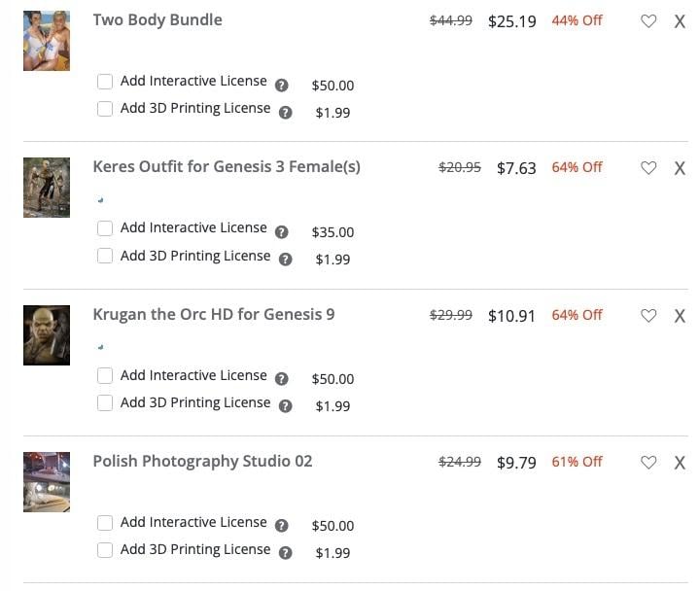Open Polish Photography Studio 02 thumbnail
This screenshot has width=700, height=591.
click(47, 481)
